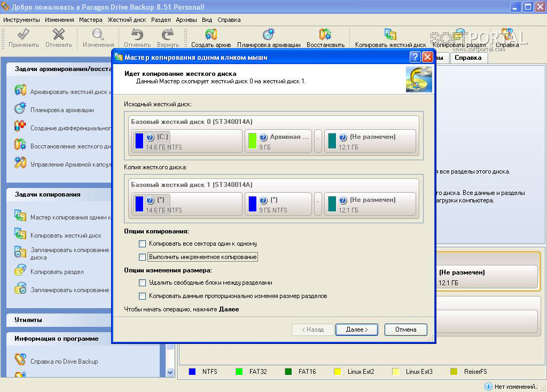Click Создание дифференциального архива sidebar icon
This screenshot has width=547, height=392.
(20, 126)
